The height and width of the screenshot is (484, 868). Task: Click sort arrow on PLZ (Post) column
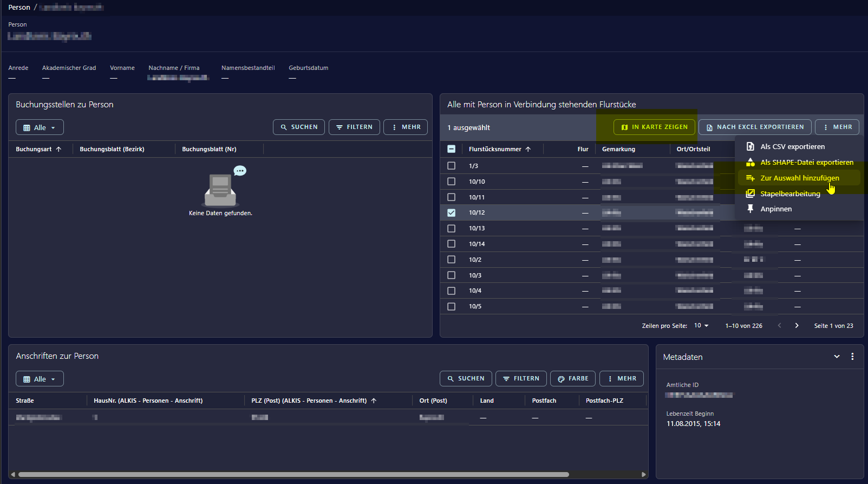tap(374, 401)
